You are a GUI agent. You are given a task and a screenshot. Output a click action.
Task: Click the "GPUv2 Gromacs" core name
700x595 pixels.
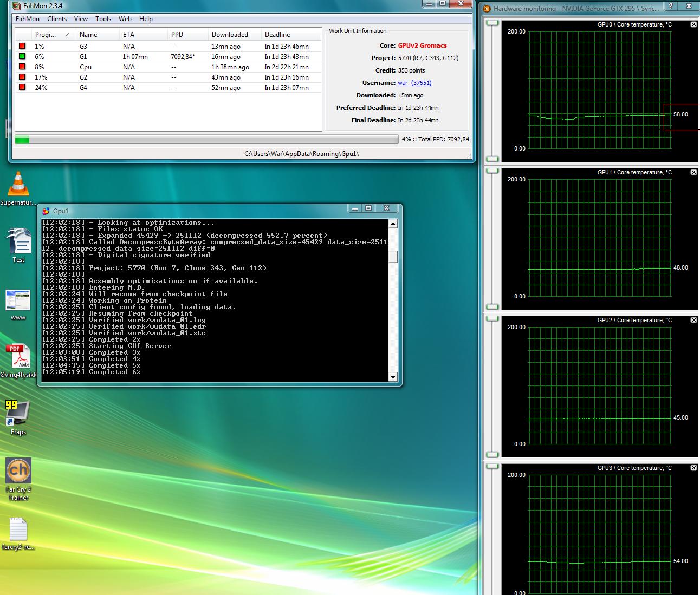click(x=423, y=45)
